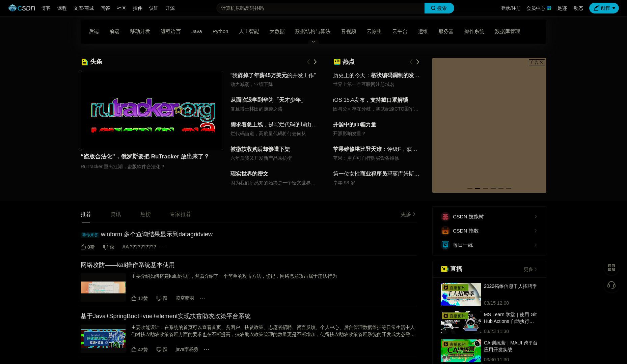Like the 扶贫助农 SpringBoot article
Screen dimensions: 627x364
(x=139, y=350)
